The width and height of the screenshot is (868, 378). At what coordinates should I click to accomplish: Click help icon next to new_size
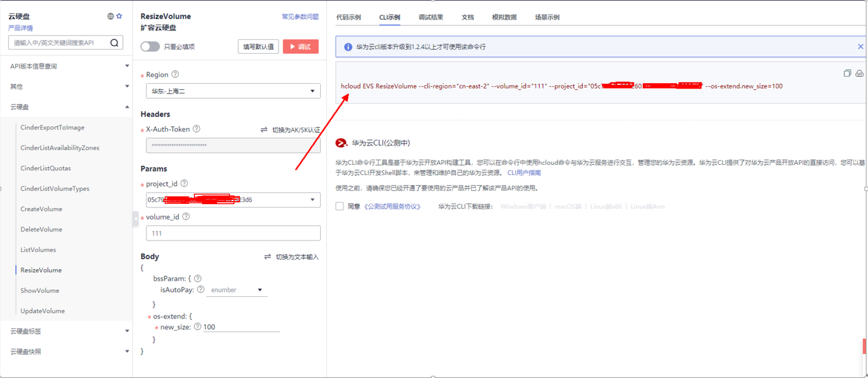click(197, 326)
